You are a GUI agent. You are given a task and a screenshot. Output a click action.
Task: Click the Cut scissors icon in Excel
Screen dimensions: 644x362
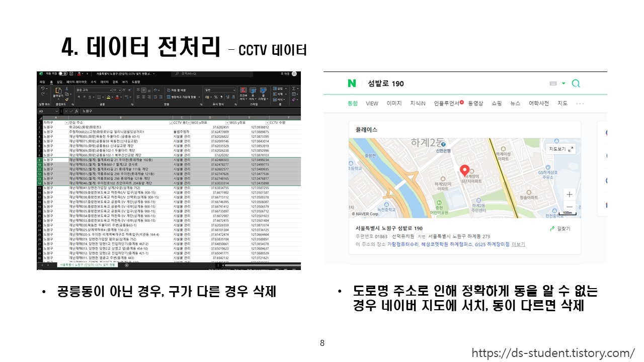pos(67,88)
